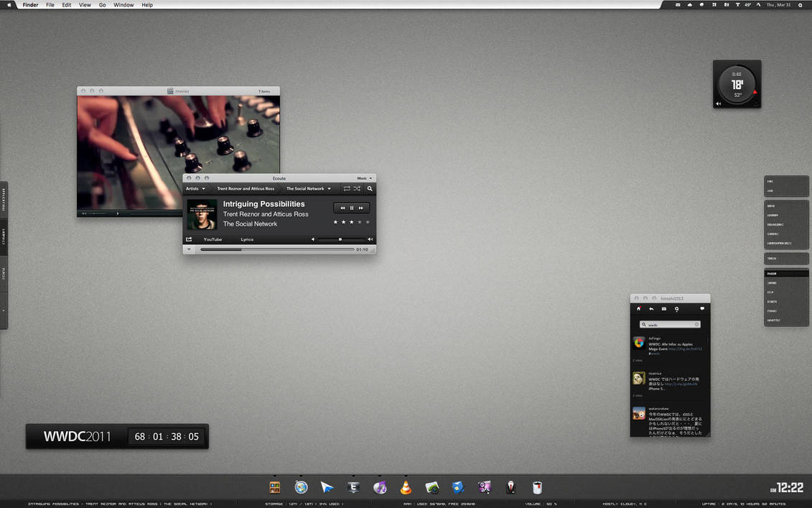This screenshot has width=812, height=508.
Task: Compose a new tweet via speech bubble icon
Action: tap(702, 309)
